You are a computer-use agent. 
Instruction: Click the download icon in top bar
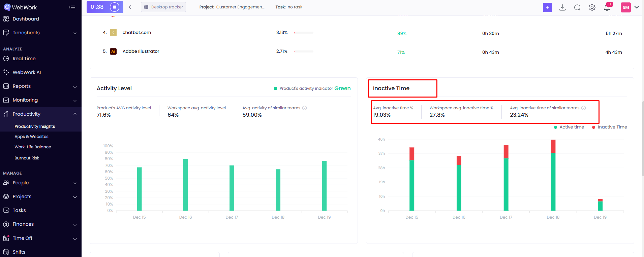pos(562,7)
